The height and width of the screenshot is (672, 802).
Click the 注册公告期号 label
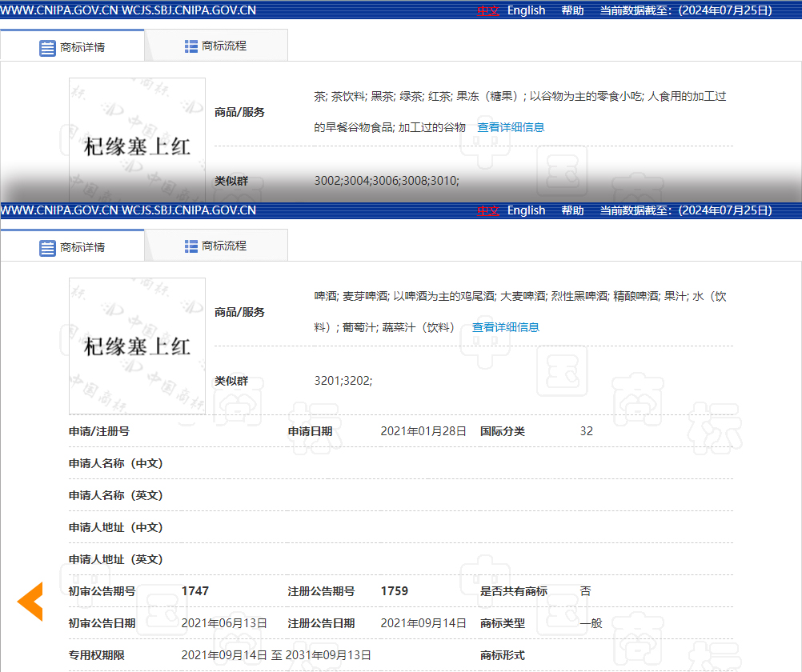tap(321, 591)
